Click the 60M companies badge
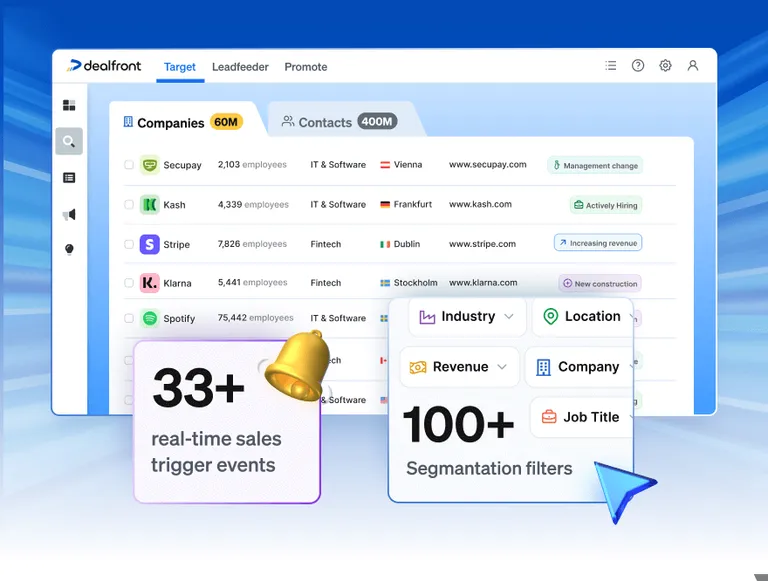Image resolution: width=768 pixels, height=581 pixels. 226,122
